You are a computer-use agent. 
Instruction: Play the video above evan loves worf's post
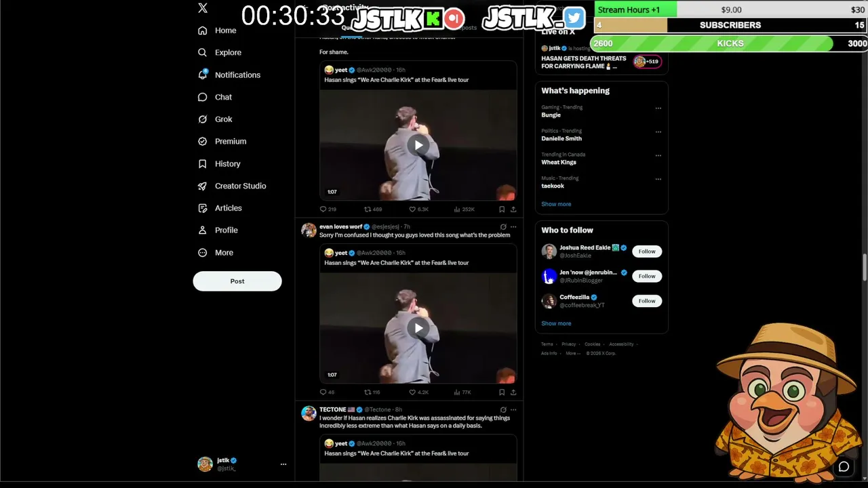click(418, 145)
